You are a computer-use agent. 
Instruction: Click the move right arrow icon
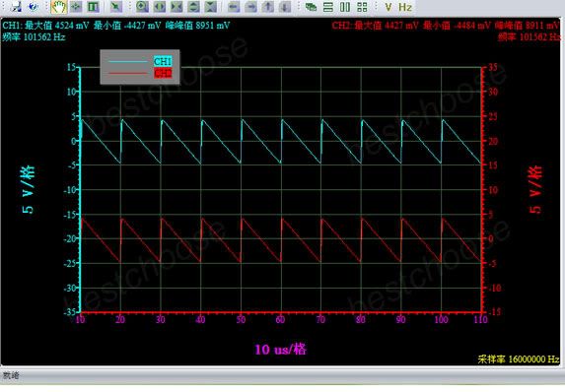click(x=250, y=7)
